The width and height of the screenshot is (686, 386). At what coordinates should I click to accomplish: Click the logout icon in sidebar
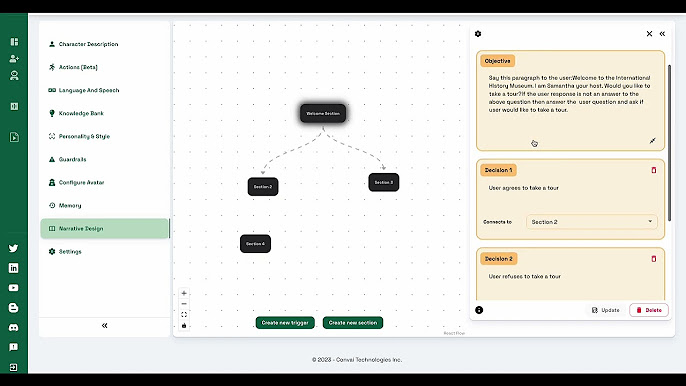point(14,367)
